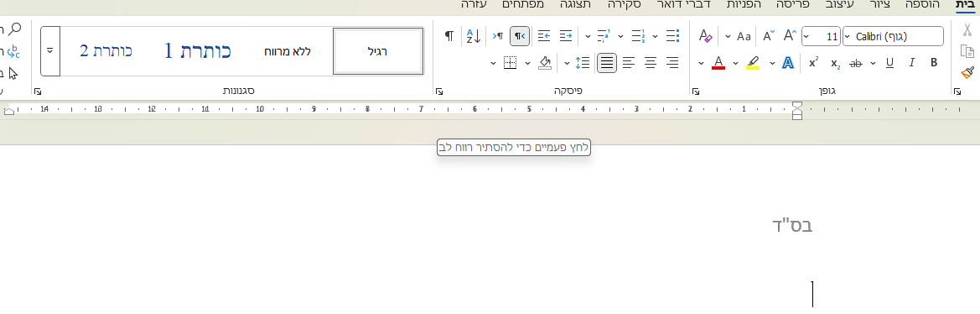Click the Replace icon with b-c letters

13,51
